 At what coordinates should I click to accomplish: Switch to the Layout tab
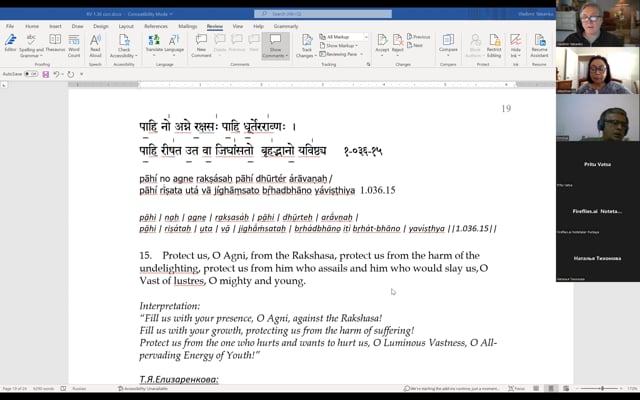point(126,26)
